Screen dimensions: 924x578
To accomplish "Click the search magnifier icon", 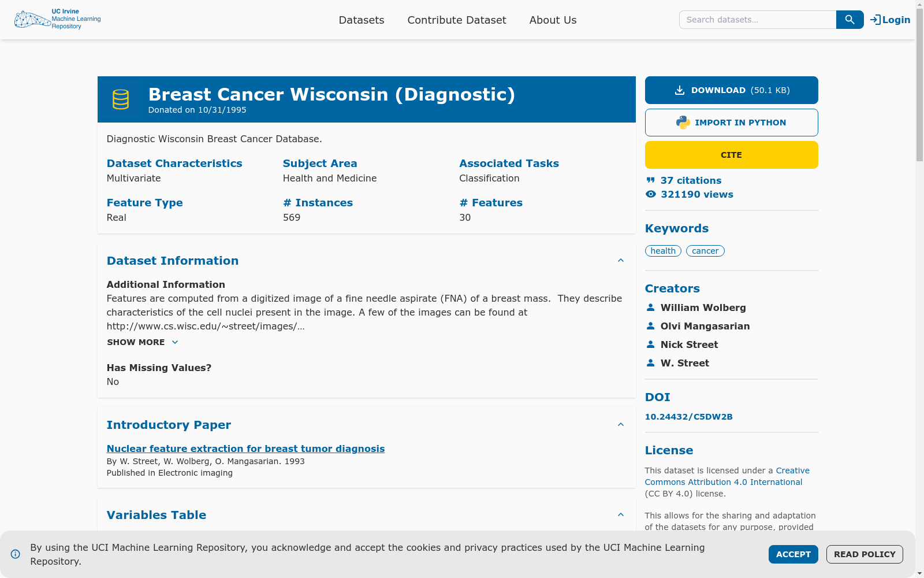I will (x=849, y=19).
